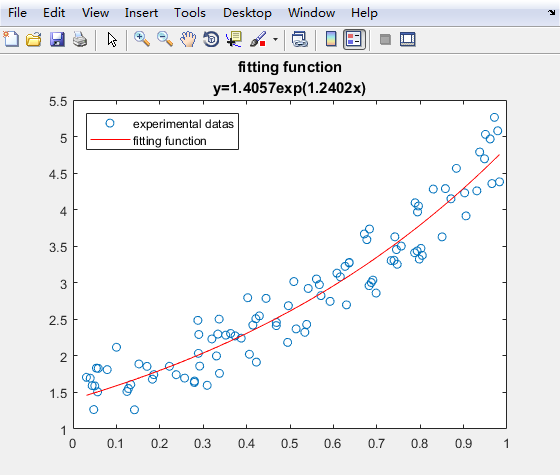
Task: Select the Pan hand tool
Action: (x=188, y=39)
